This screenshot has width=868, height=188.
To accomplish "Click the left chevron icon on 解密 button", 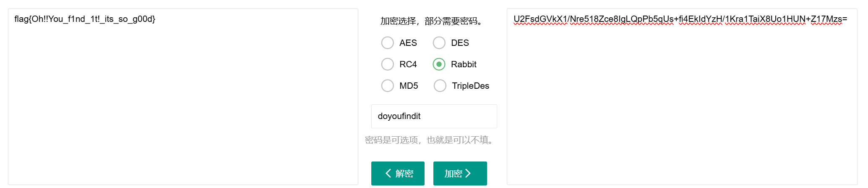I will (x=388, y=173).
